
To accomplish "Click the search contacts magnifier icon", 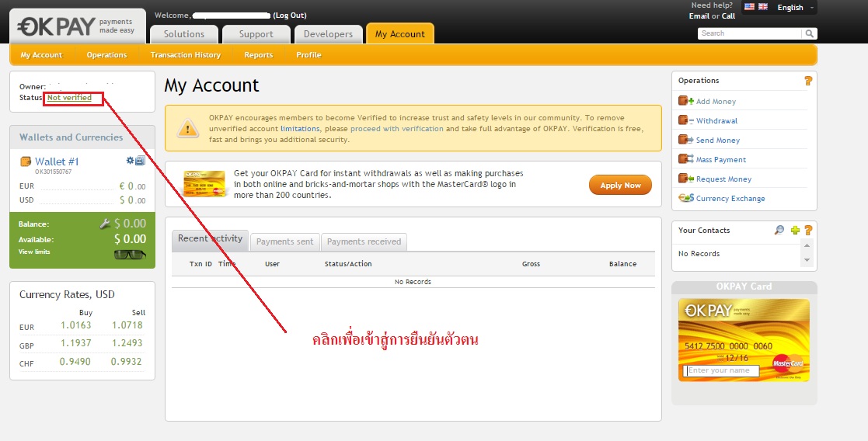I will click(x=779, y=230).
